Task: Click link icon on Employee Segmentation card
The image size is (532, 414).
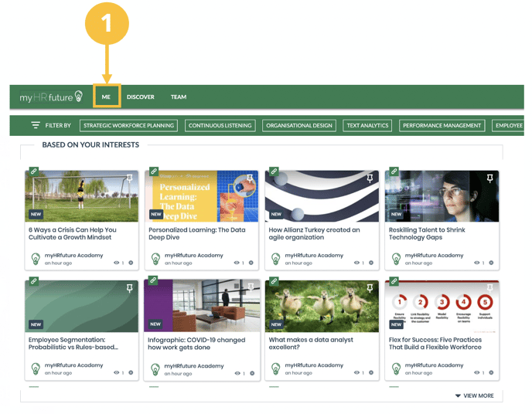Action: pos(33,281)
